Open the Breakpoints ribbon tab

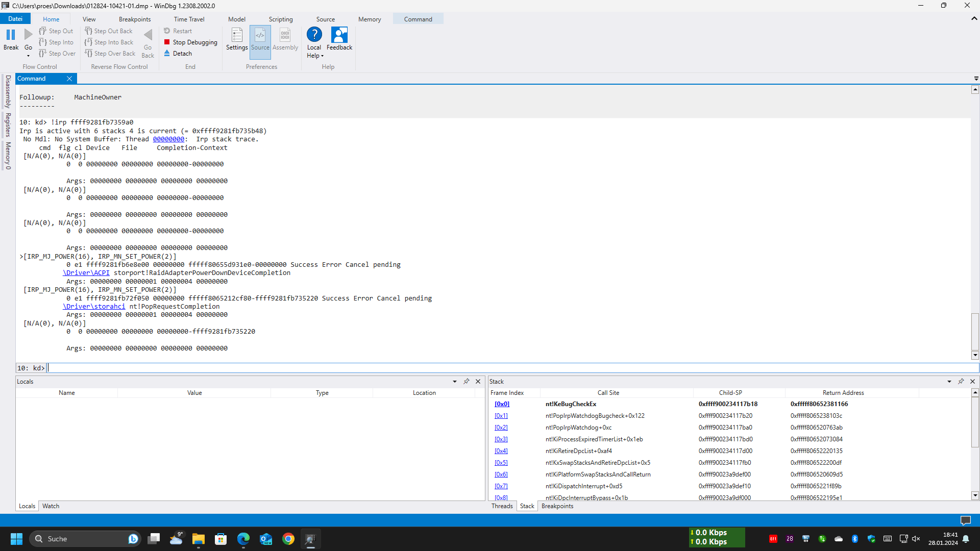135,19
